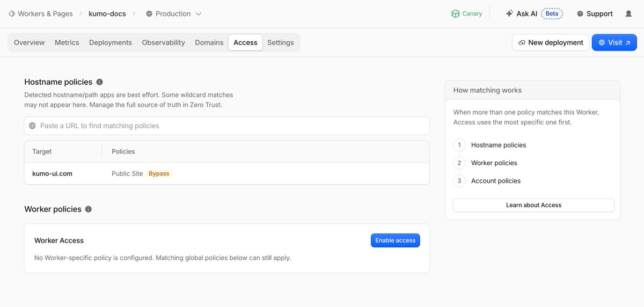Click the Ask AI sparkle icon
Screen dimensions: 644x307
pos(509,14)
